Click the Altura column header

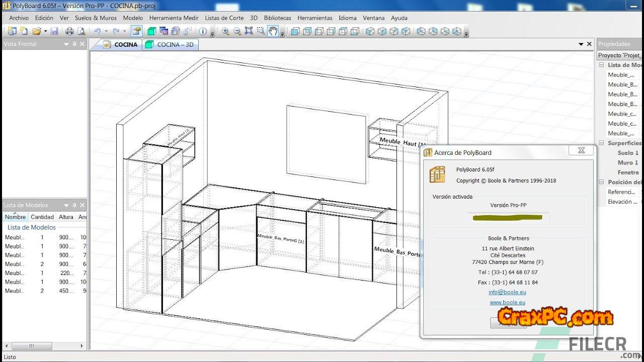66,217
